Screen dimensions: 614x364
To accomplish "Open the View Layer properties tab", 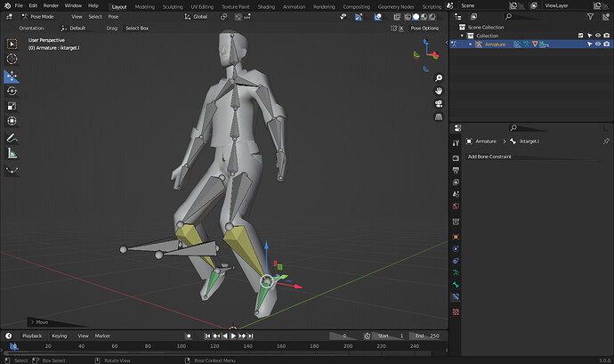I will 456,182.
